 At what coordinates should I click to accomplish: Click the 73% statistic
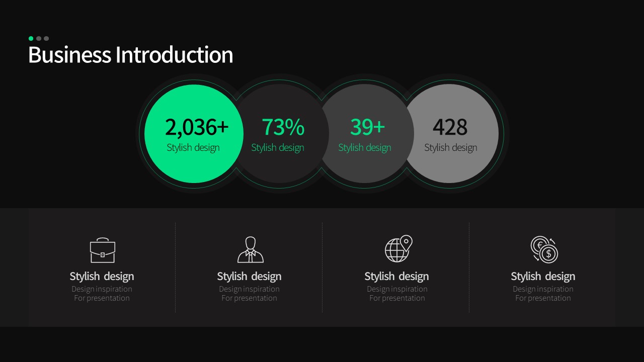tap(283, 127)
